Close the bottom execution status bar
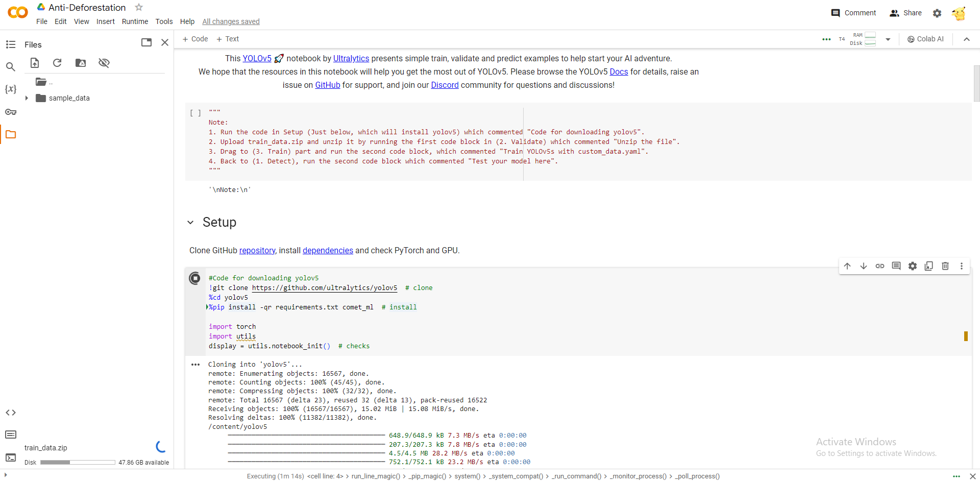This screenshot has height=482, width=980. point(972,476)
